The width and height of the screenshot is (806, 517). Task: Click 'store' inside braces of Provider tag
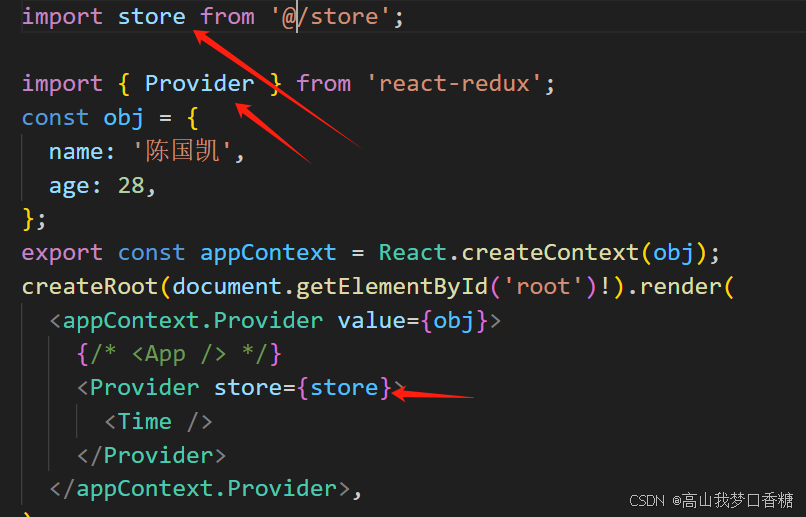[x=344, y=388]
